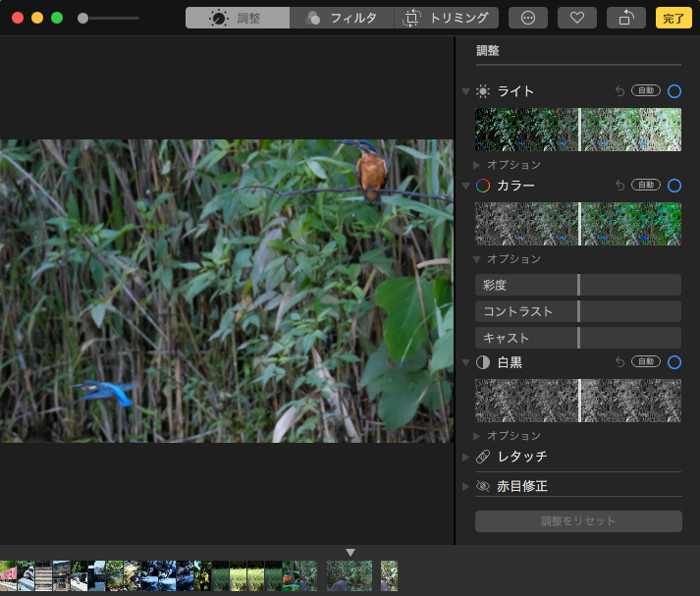Click the 白黒 label
Image resolution: width=700 pixels, height=596 pixels.
(510, 362)
